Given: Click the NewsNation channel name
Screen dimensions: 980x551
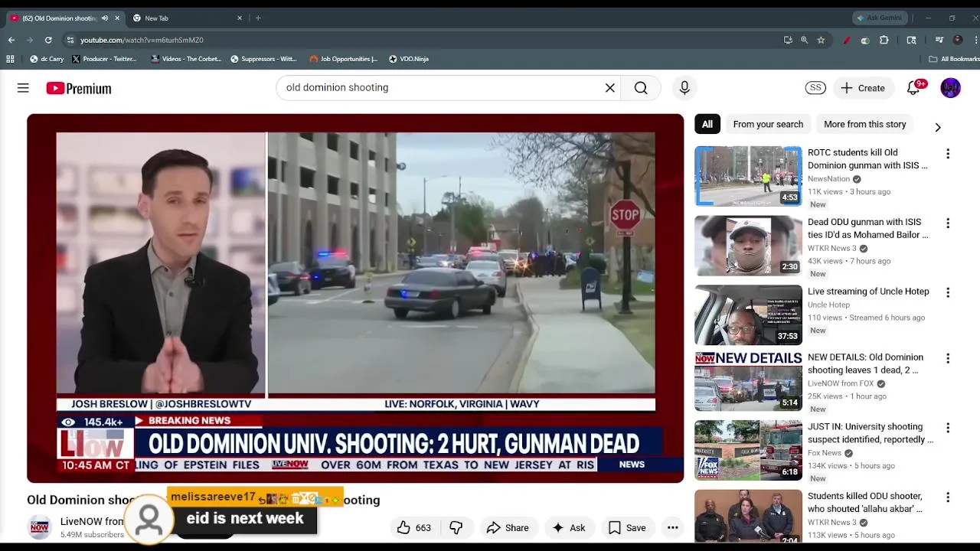Looking at the screenshot, I should point(828,179).
